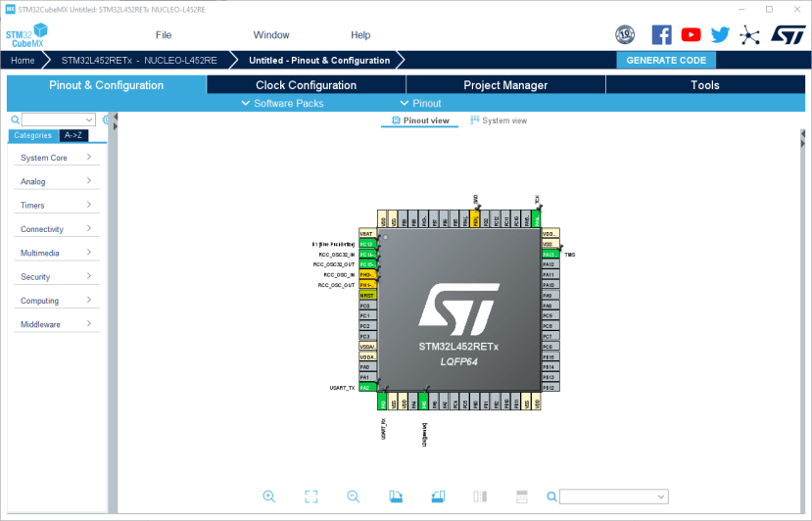812x521 pixels.
Task: Open the Pinout dropdown menu
Action: click(420, 103)
